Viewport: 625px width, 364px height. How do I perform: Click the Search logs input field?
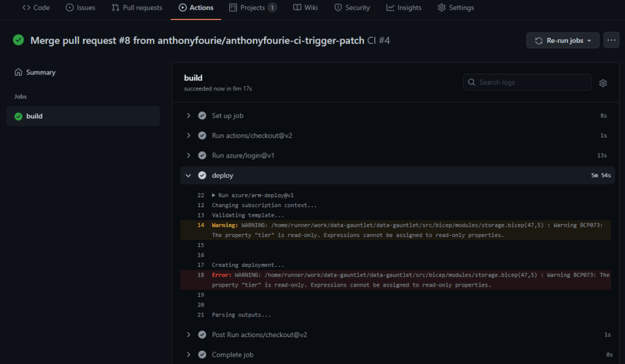(532, 82)
